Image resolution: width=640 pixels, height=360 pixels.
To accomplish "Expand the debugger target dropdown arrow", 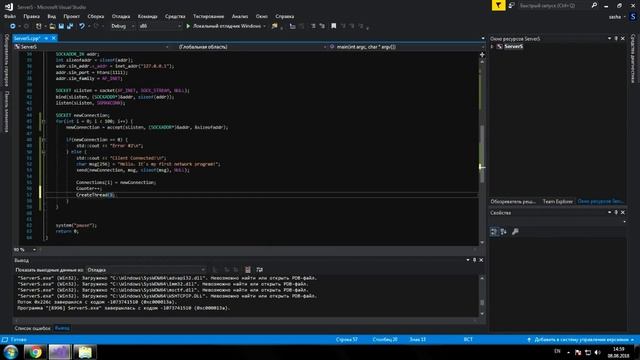I will pyautogui.click(x=264, y=26).
